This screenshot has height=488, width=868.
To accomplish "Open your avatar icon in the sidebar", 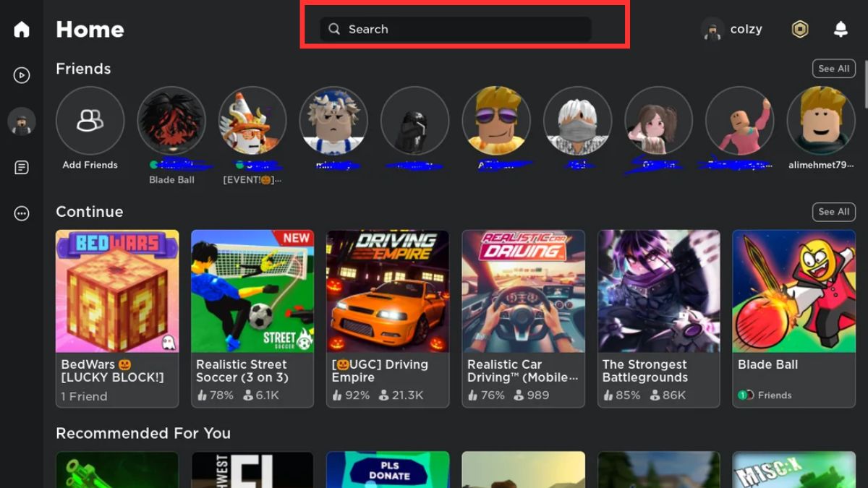I will 21,121.
